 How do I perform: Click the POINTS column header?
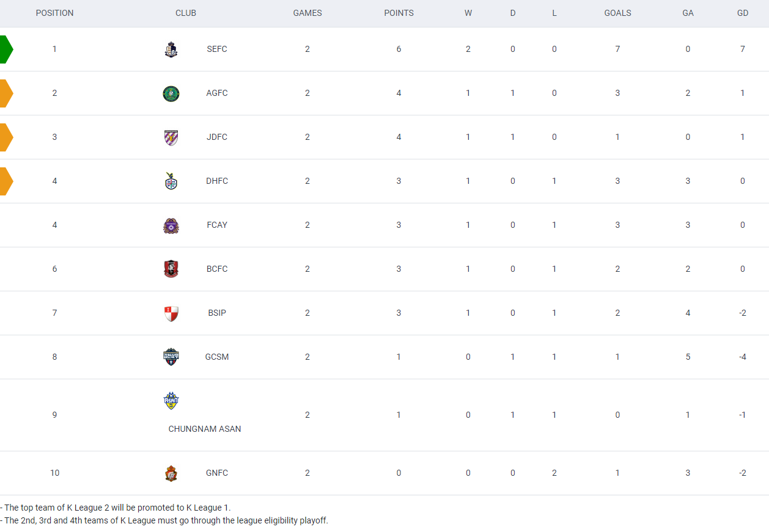click(x=399, y=13)
